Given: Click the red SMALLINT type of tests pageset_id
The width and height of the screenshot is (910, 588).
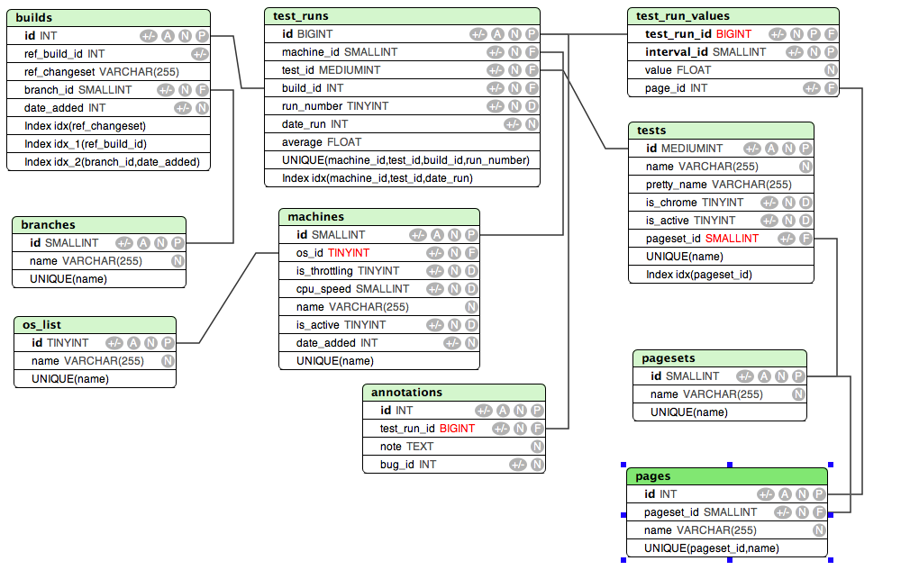Looking at the screenshot, I should [732, 239].
